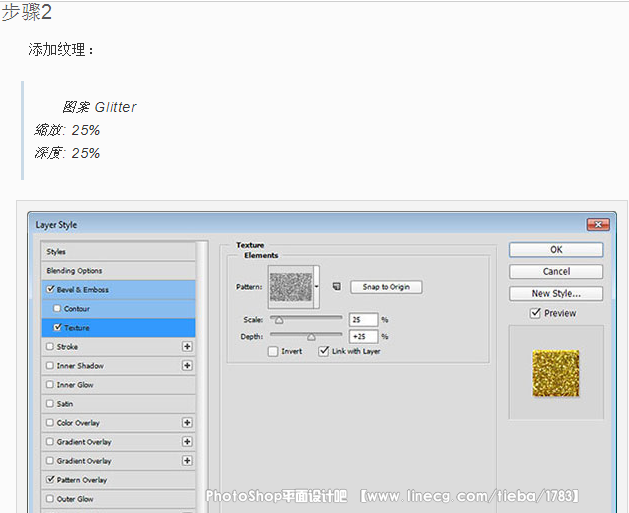Click the plus icon beside second Gradient Overlay
This screenshot has height=513, width=629.
pos(187,460)
